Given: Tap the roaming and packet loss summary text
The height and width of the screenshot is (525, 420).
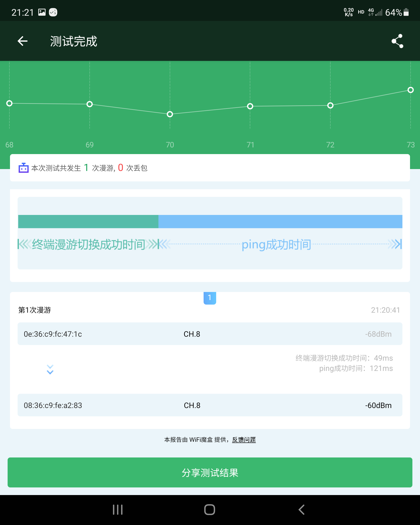Looking at the screenshot, I should pyautogui.click(x=89, y=168).
